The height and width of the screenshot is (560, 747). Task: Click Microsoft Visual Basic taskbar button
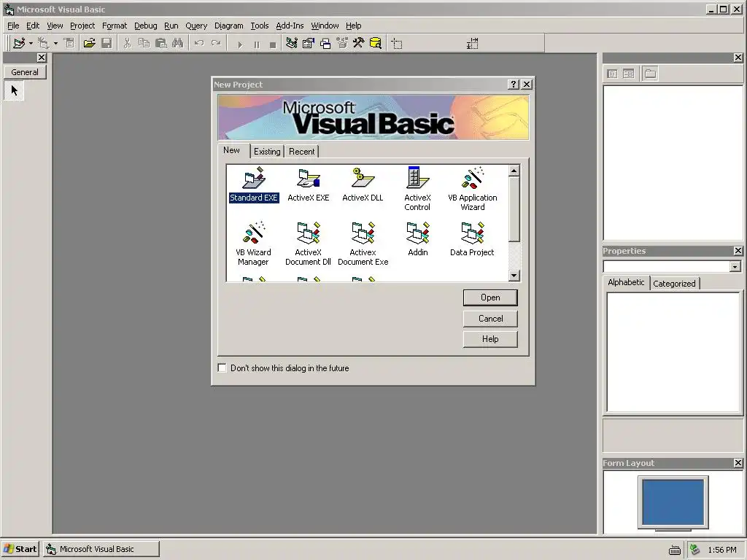point(101,549)
